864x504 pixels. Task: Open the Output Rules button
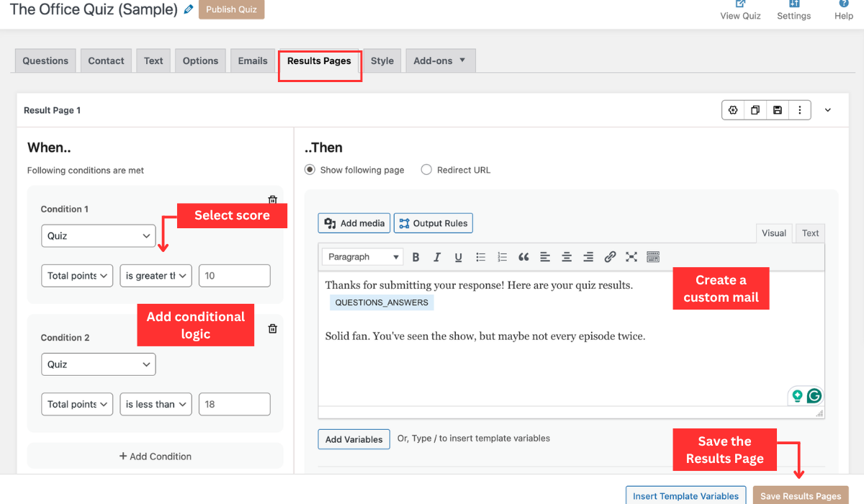433,223
